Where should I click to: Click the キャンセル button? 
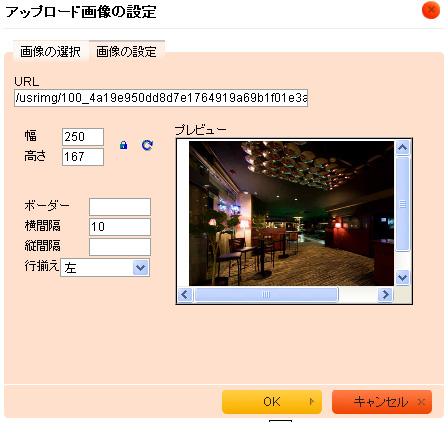click(x=382, y=402)
